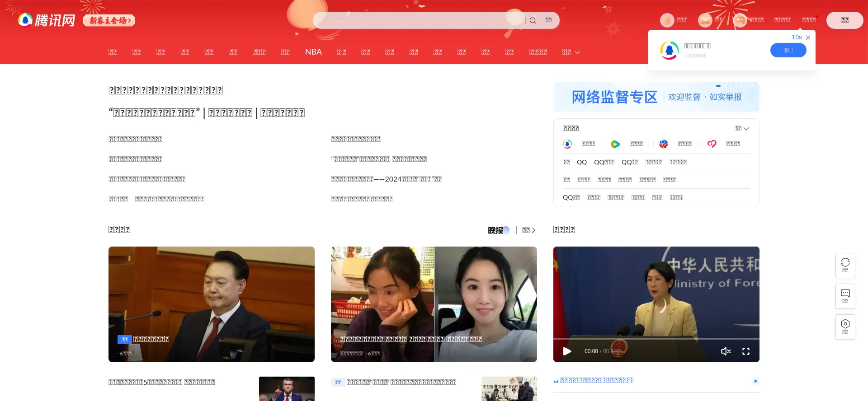Click the video progress bar
The width and height of the screenshot is (868, 401).
click(656, 339)
